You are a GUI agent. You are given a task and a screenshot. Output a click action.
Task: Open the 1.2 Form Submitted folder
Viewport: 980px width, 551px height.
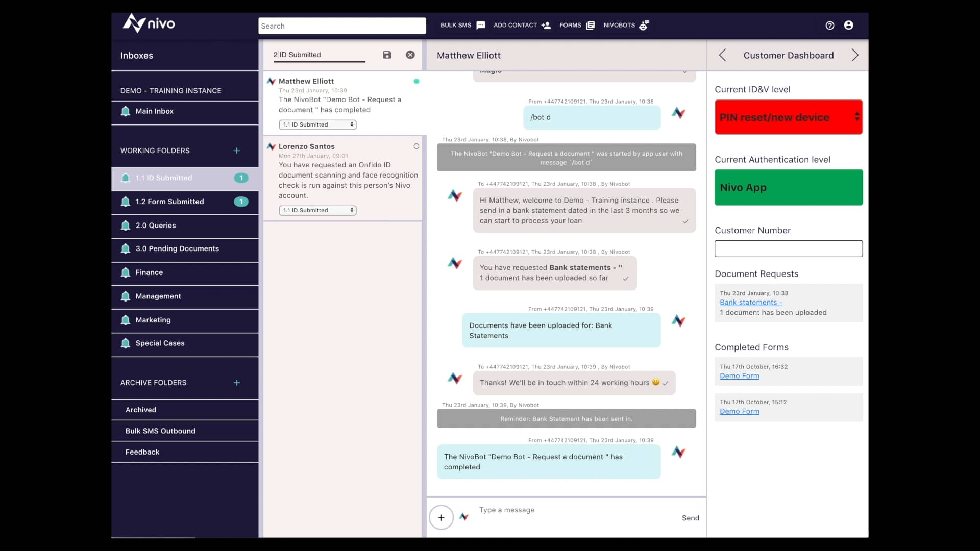click(169, 202)
